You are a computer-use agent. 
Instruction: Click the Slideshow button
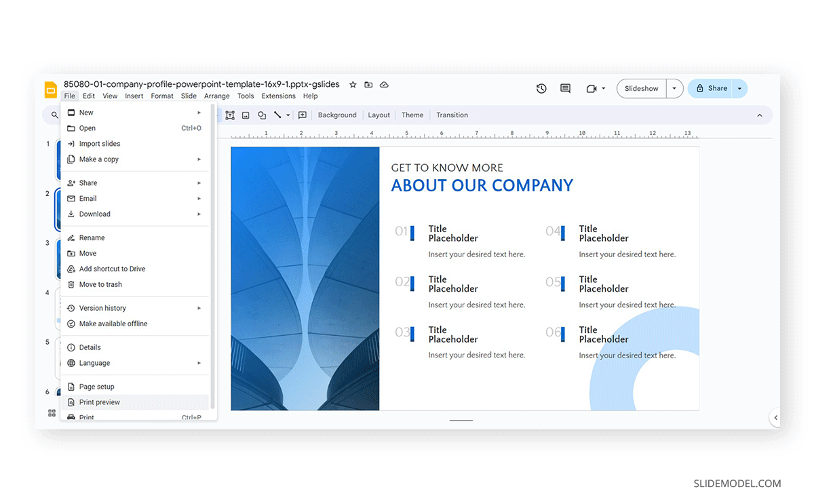coord(641,88)
